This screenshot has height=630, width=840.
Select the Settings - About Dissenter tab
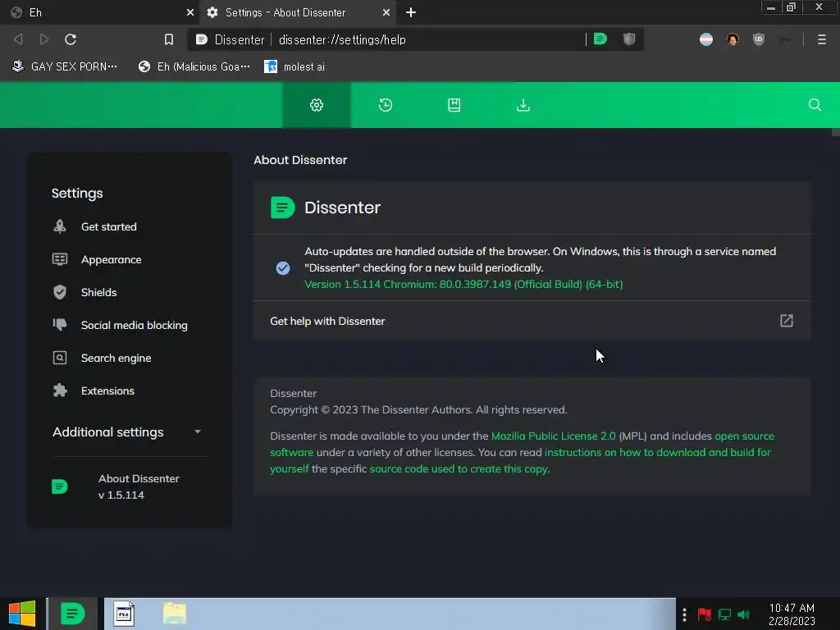[298, 12]
